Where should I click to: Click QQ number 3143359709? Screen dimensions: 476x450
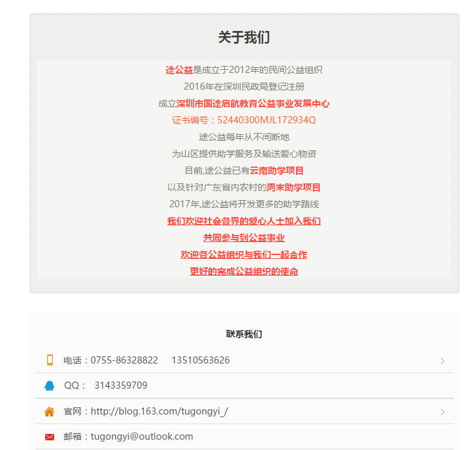pos(121,385)
